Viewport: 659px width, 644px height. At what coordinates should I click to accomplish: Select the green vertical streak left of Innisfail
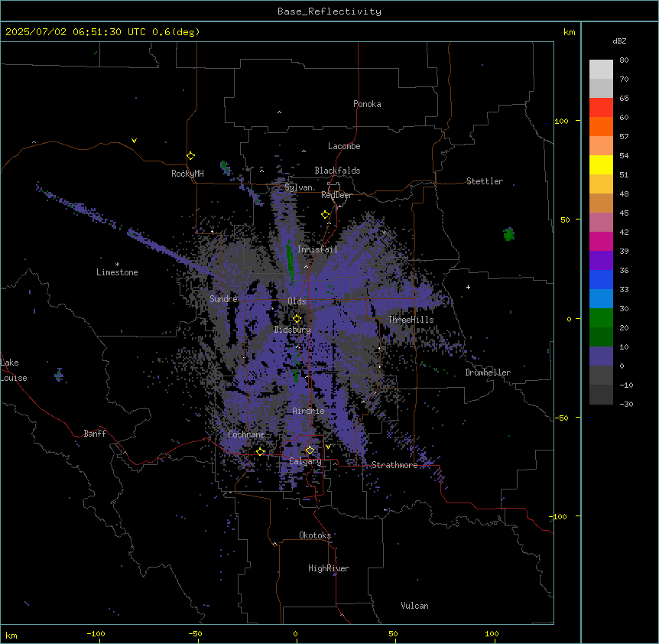290,262
